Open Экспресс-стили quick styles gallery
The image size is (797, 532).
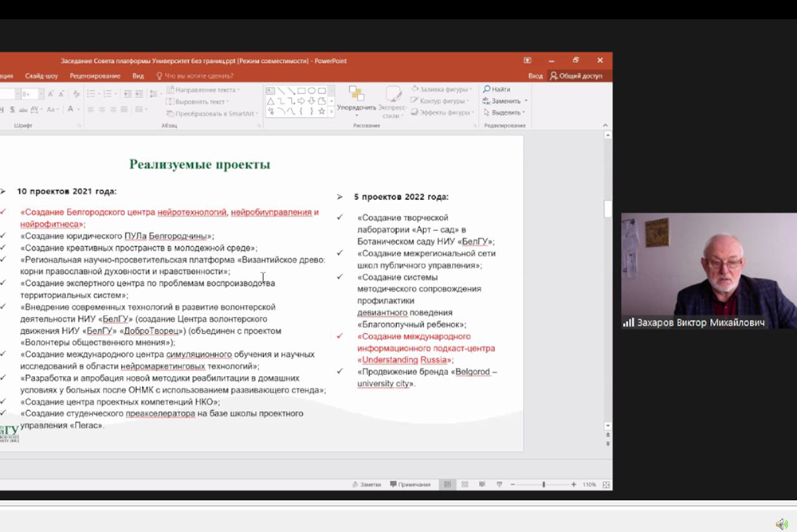393,101
